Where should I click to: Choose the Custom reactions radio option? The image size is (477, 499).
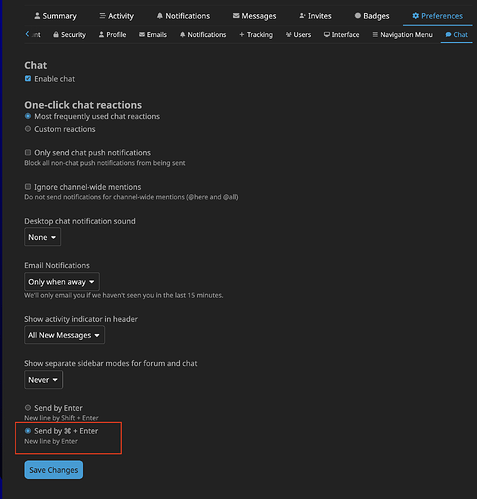click(28, 129)
